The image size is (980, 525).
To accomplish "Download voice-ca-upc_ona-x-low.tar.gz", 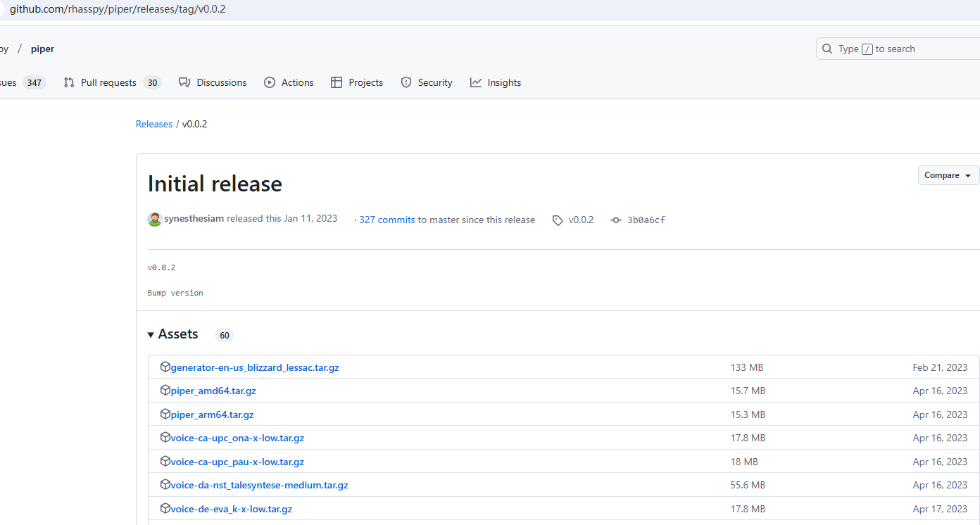I will click(x=237, y=438).
